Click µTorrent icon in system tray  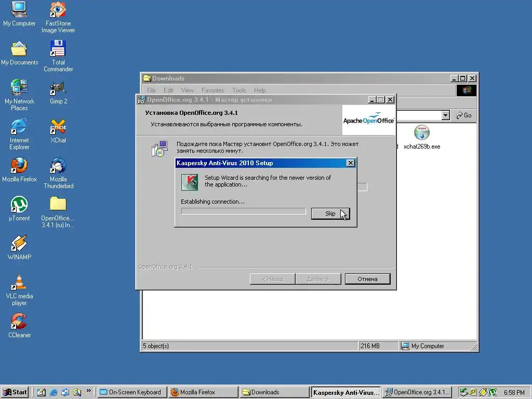coord(493,392)
